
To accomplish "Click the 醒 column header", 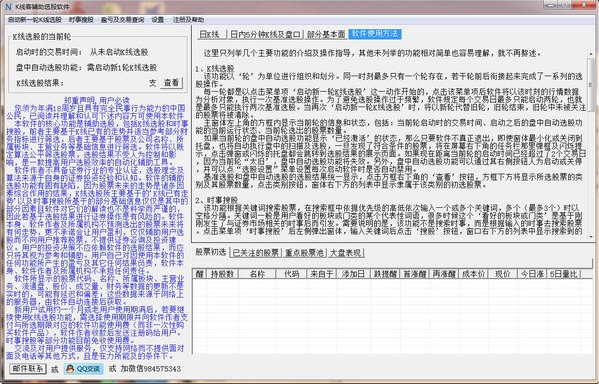I will 199,274.
